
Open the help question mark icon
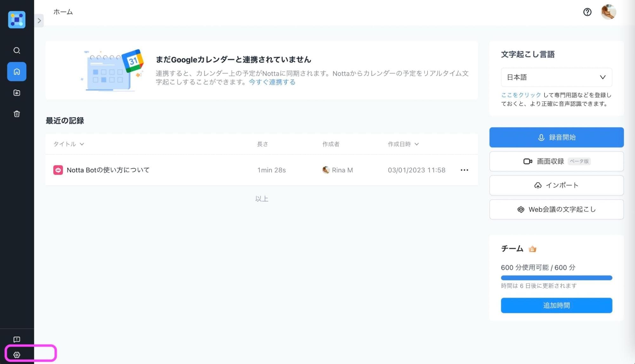(x=587, y=12)
